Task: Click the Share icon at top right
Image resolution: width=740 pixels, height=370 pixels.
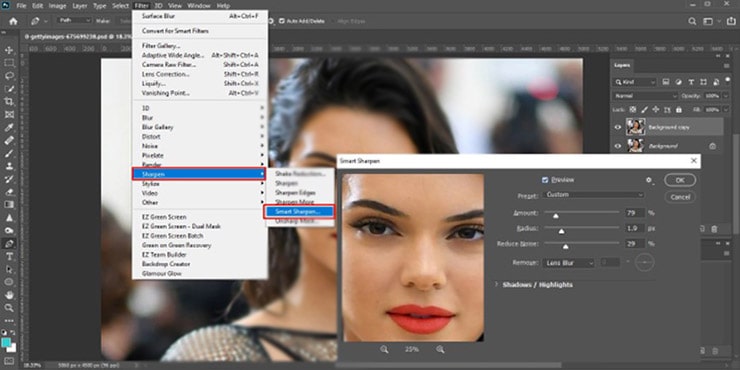Action: (730, 21)
